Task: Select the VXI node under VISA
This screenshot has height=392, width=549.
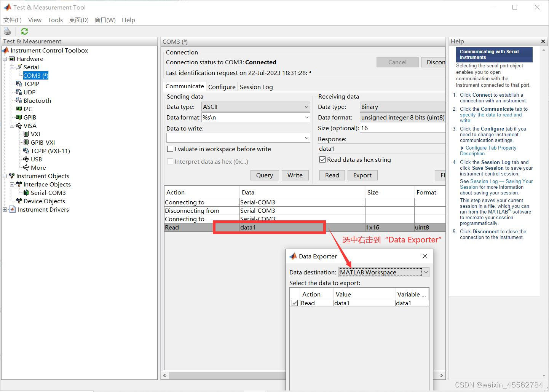Action: [x=36, y=134]
